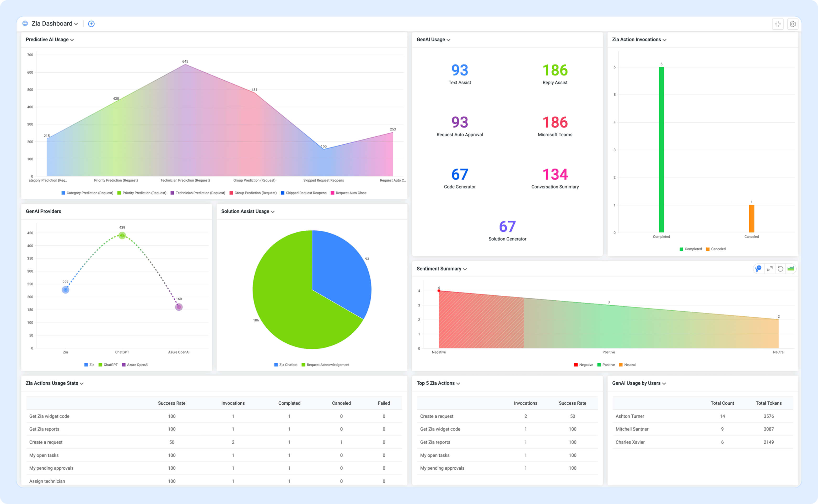Click the globe icon beside Zia Dashboard
Image resolution: width=818 pixels, height=504 pixels.
(25, 24)
